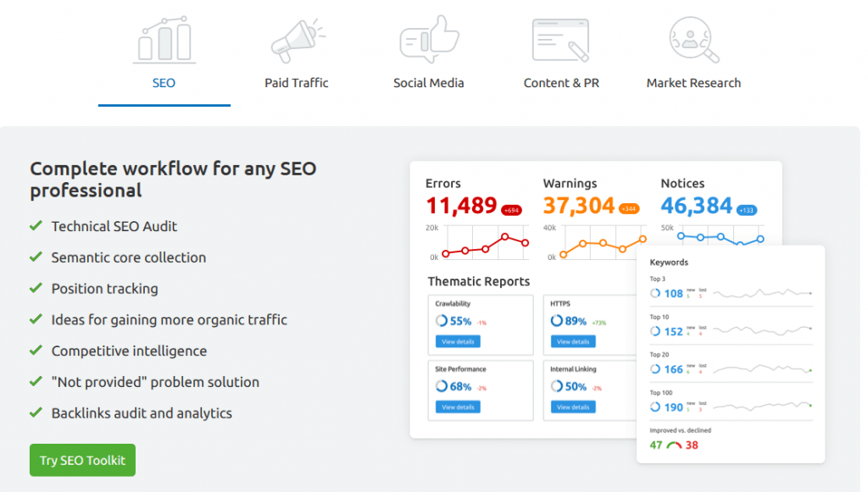The height and width of the screenshot is (492, 868).
Task: Click the Top 3 keywords sparkline
Action: [761, 294]
